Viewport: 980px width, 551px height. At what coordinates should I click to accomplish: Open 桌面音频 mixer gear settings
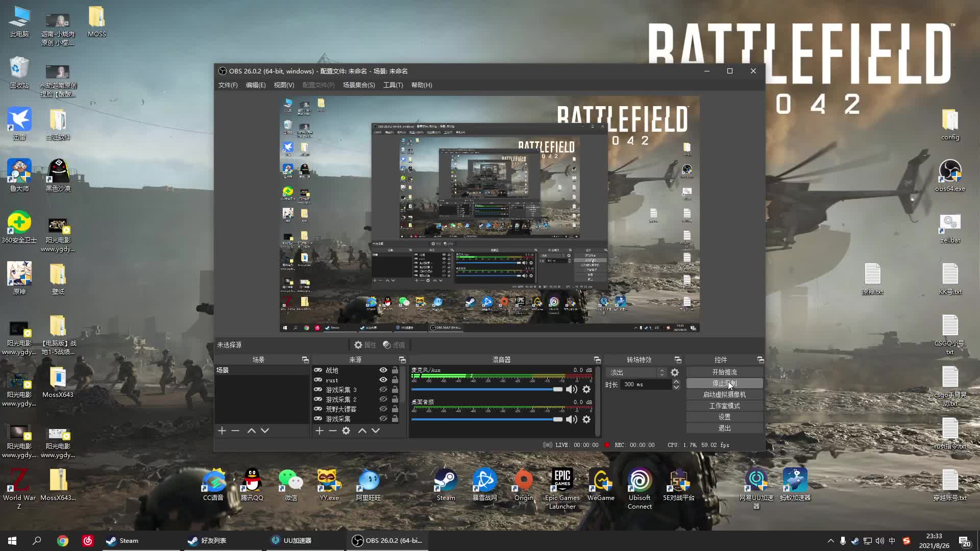pyautogui.click(x=586, y=419)
